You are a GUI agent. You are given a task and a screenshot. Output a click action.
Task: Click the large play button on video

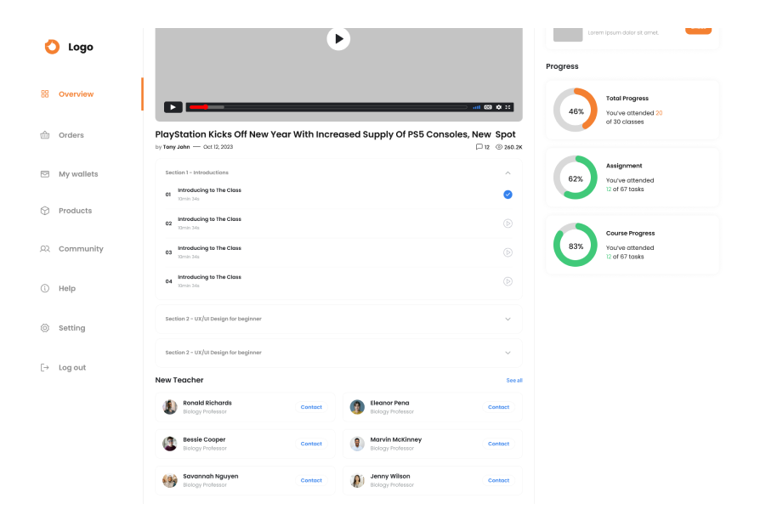coord(338,38)
